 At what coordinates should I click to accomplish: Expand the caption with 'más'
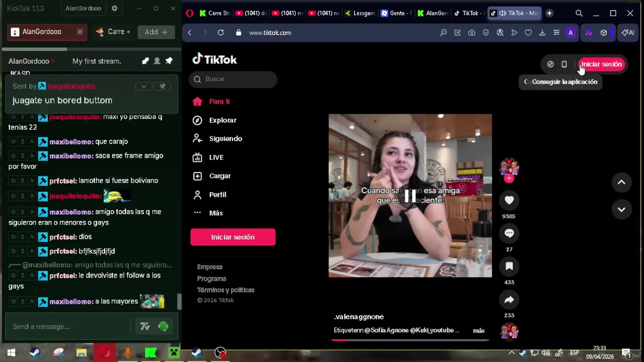[478, 330]
